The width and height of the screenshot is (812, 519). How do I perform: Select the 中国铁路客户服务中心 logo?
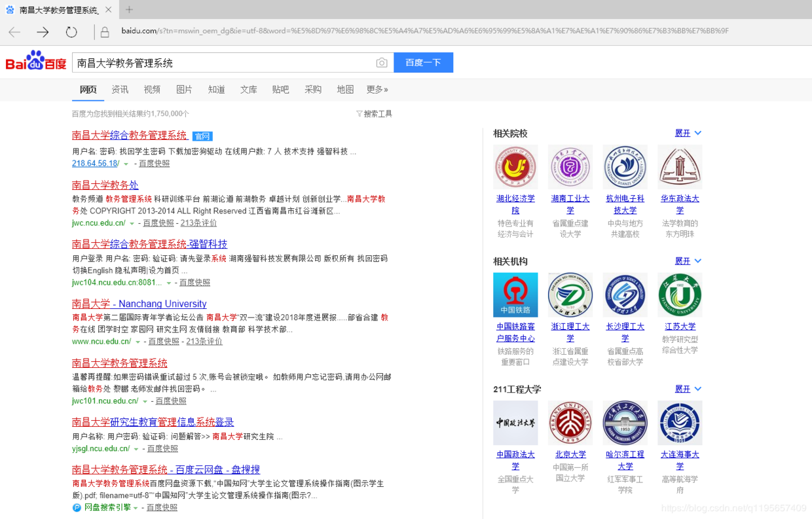515,295
